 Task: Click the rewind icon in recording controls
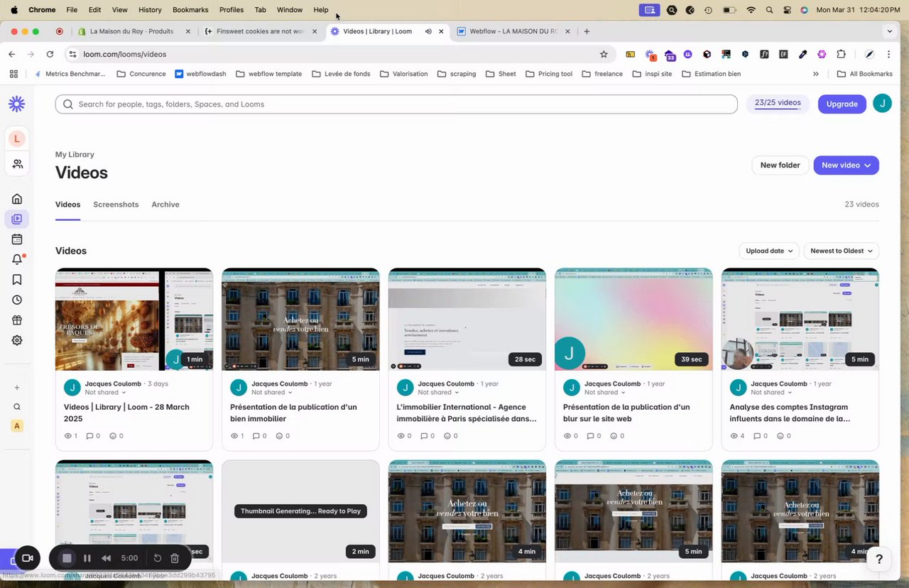tap(106, 558)
